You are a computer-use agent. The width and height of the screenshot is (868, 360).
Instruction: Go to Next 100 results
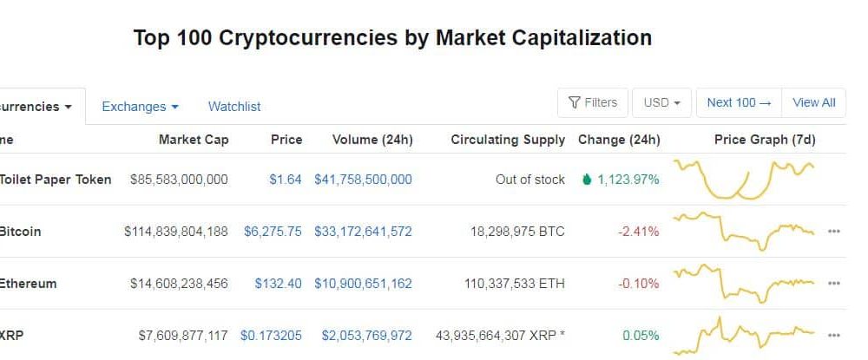coord(739,103)
